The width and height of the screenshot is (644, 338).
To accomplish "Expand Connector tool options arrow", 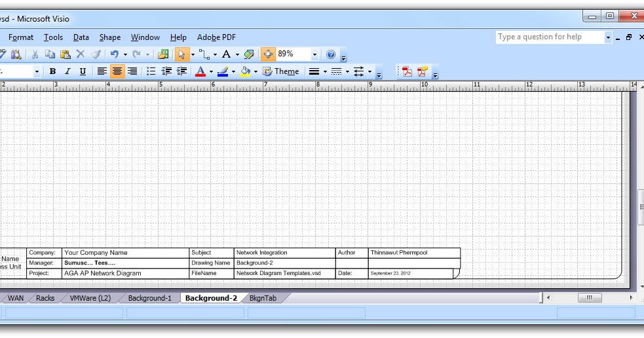I will click(216, 54).
